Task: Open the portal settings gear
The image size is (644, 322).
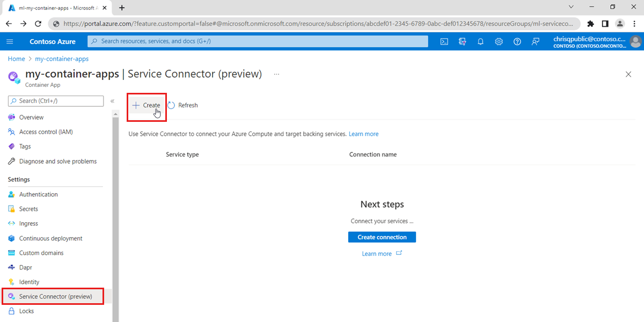Action: pos(499,41)
